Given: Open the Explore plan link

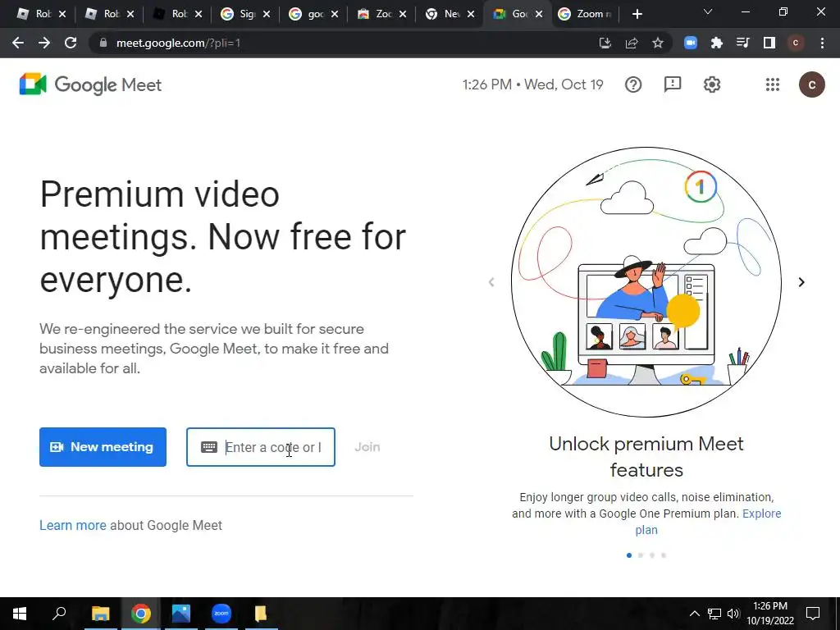Looking at the screenshot, I should (706, 521).
